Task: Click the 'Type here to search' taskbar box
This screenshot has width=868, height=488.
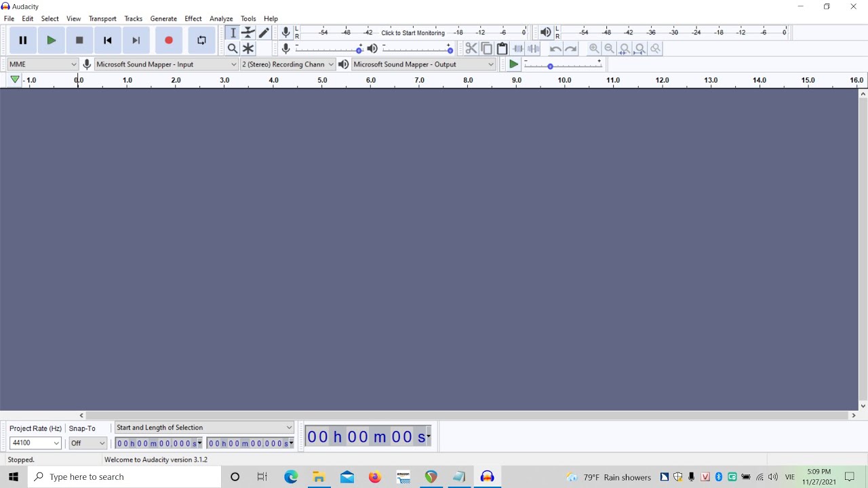Action: tap(125, 477)
